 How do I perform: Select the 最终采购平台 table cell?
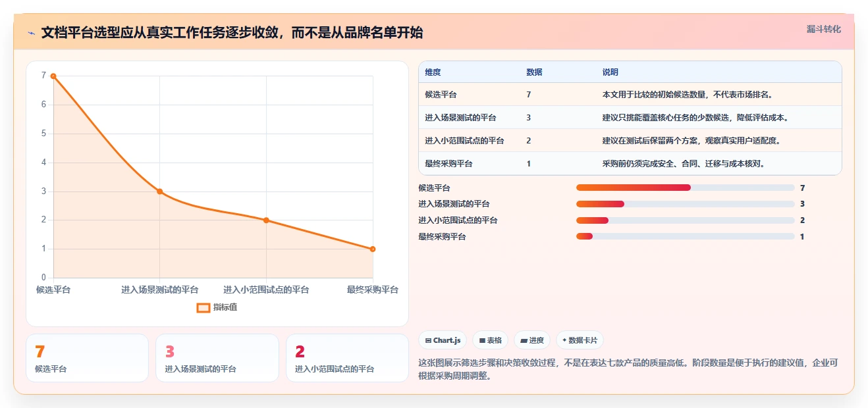(x=448, y=164)
